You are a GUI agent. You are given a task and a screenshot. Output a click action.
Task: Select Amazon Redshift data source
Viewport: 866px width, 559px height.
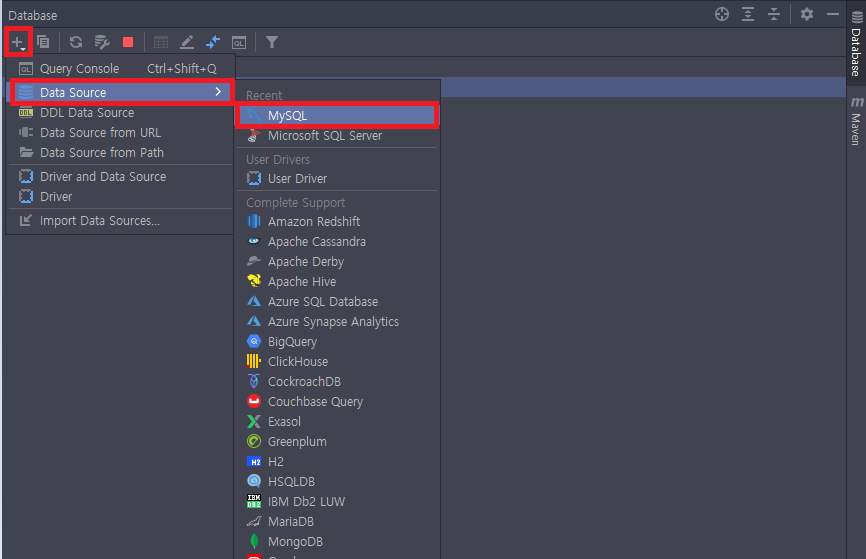337,222
